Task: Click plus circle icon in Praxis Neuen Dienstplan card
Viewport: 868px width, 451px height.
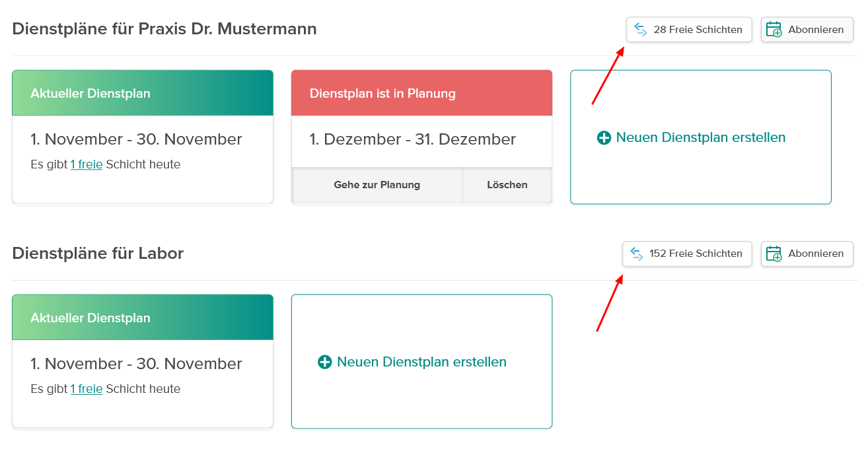Action: (604, 138)
